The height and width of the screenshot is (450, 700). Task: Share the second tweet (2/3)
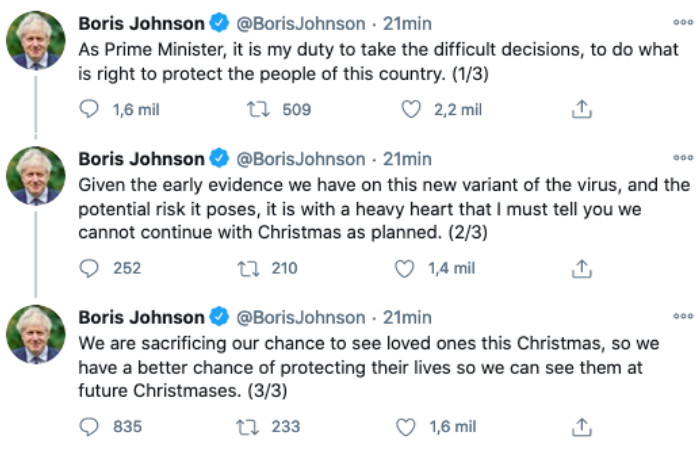coord(581,268)
